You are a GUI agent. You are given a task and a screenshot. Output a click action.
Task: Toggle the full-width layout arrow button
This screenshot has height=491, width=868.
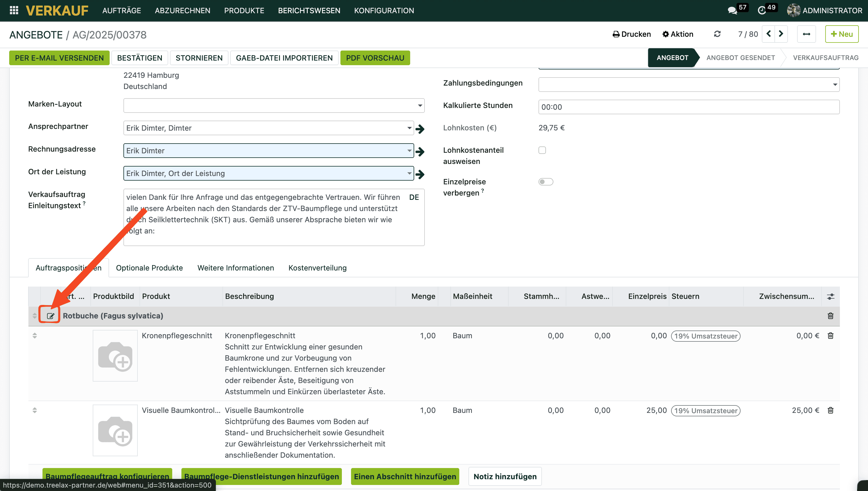tap(806, 34)
